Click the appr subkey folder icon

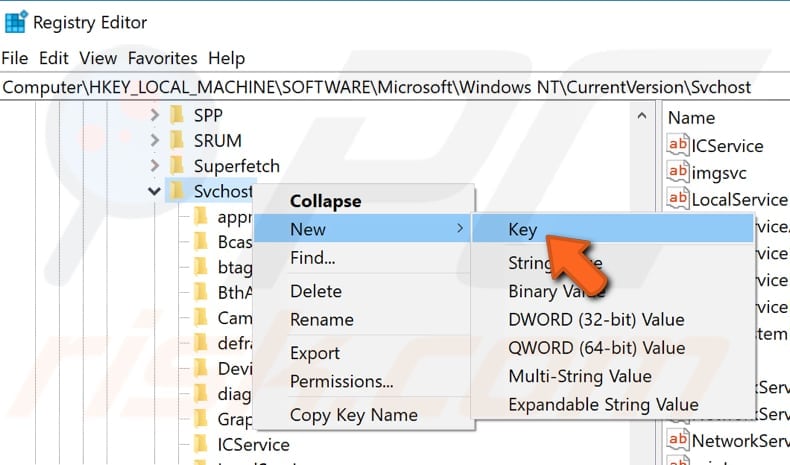pyautogui.click(x=201, y=216)
